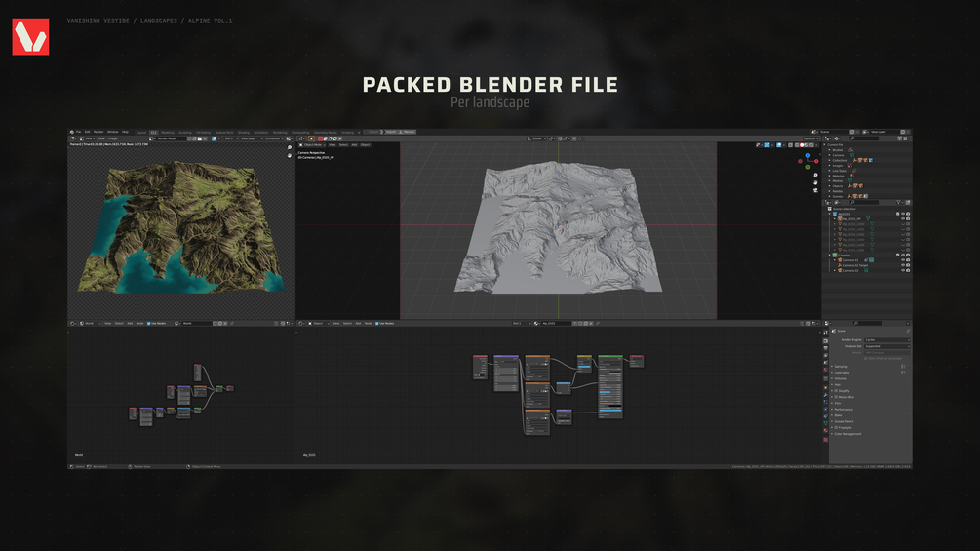Open the viewport Options dropdown
This screenshot has height=551, width=980.
point(811,138)
